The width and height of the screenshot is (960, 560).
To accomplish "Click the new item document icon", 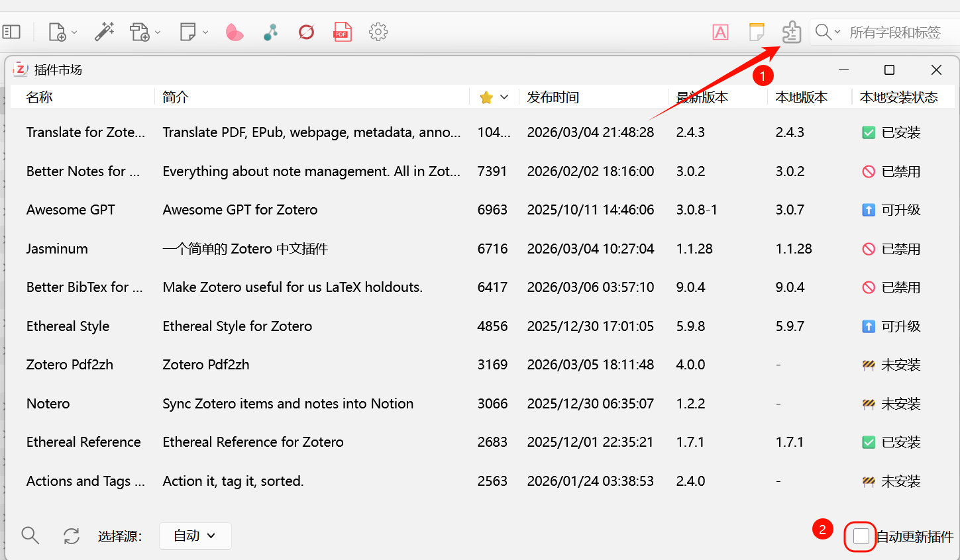I will [x=58, y=32].
